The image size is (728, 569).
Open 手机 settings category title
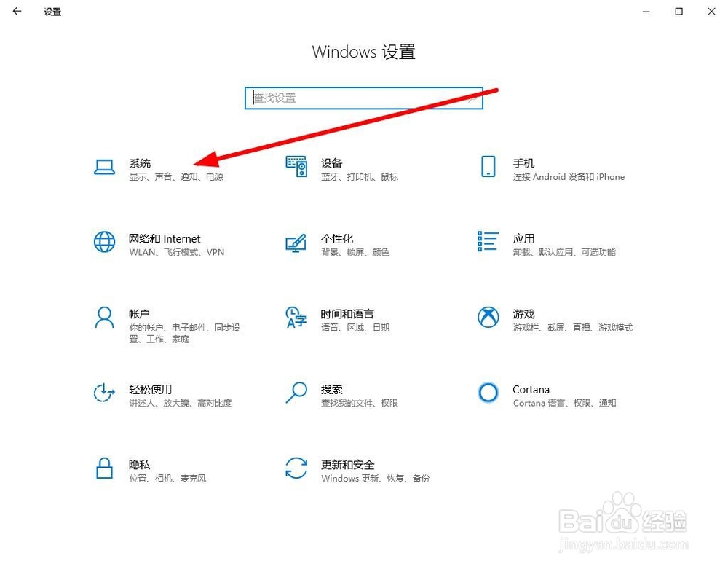tap(523, 163)
